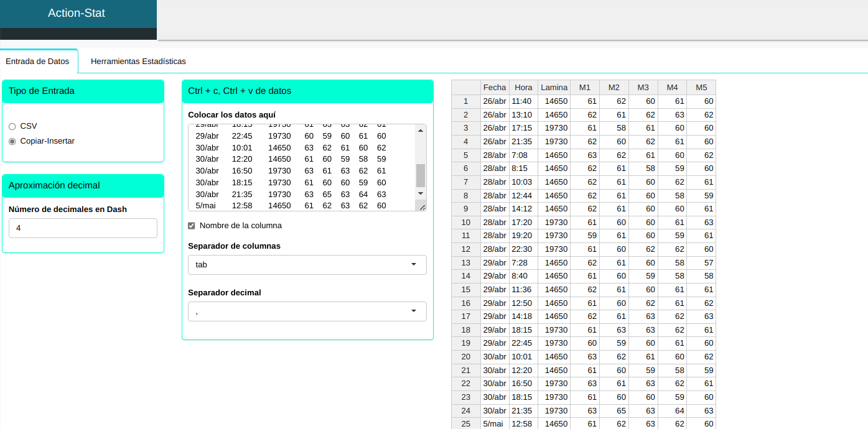
Task: Switch to Herramientas Estadísticas tab
Action: tap(138, 62)
